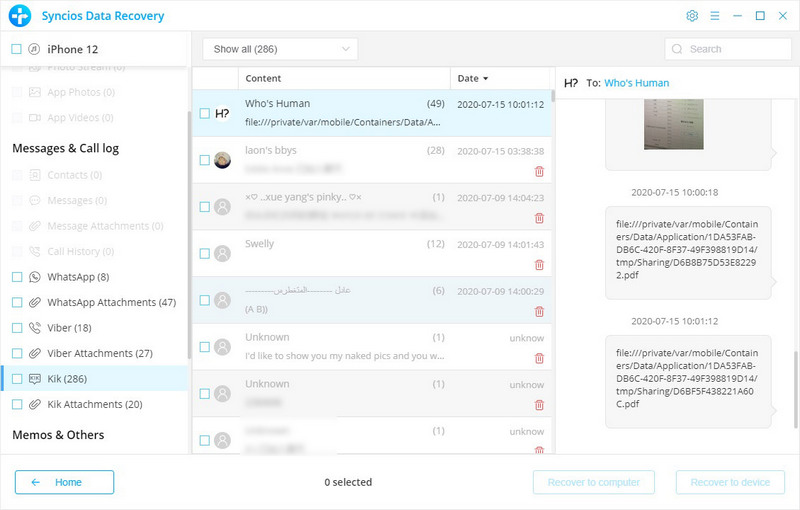
Task: Tick the laon's bbys conversation checkbox
Action: point(205,160)
